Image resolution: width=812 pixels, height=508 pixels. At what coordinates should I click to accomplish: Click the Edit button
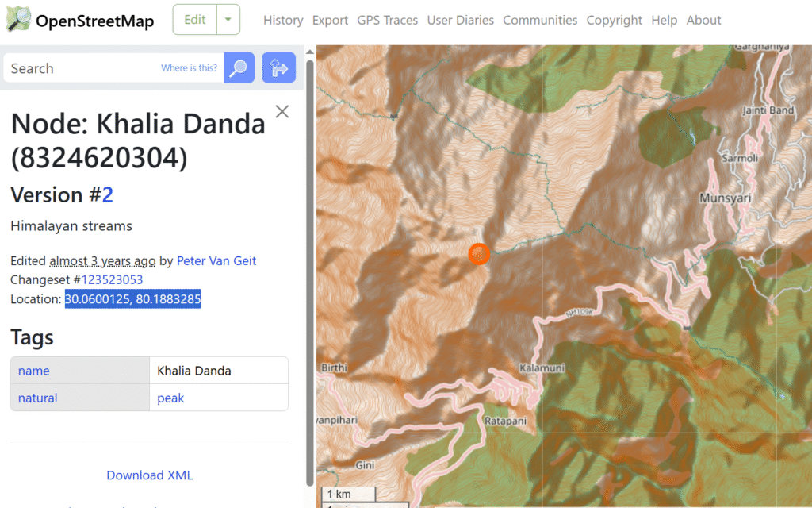(x=195, y=20)
